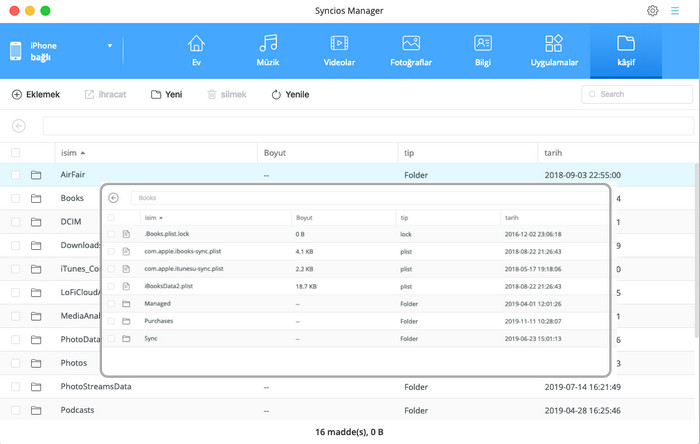Check the Podcasts row checkbox

point(16,410)
